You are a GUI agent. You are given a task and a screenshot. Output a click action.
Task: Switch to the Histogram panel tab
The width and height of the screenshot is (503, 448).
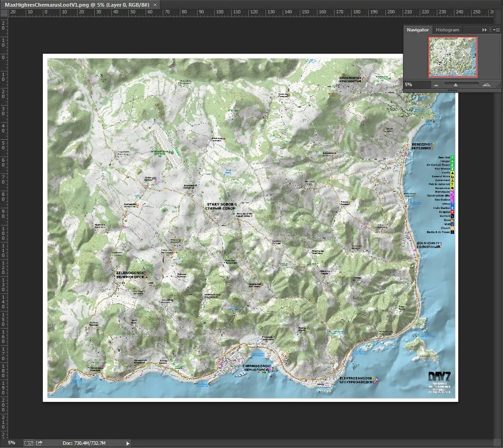coord(447,30)
